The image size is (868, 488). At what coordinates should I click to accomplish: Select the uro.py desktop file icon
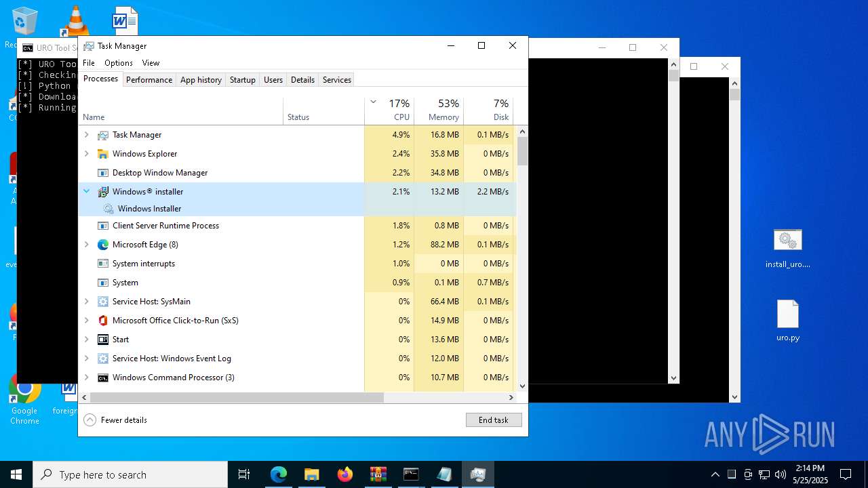click(787, 314)
